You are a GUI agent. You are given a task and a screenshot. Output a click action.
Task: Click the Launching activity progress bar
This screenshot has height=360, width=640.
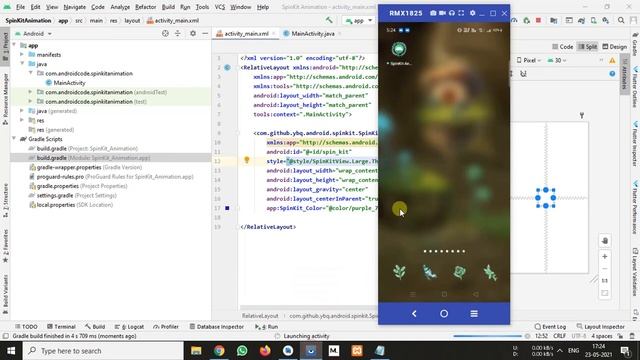point(487,336)
